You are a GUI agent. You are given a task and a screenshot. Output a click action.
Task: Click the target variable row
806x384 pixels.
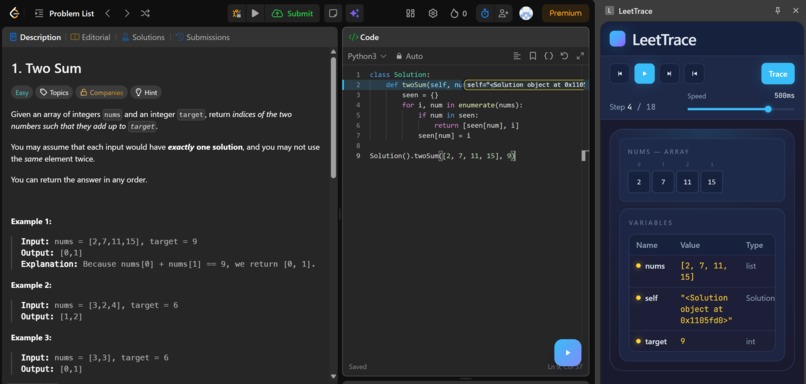click(x=702, y=341)
